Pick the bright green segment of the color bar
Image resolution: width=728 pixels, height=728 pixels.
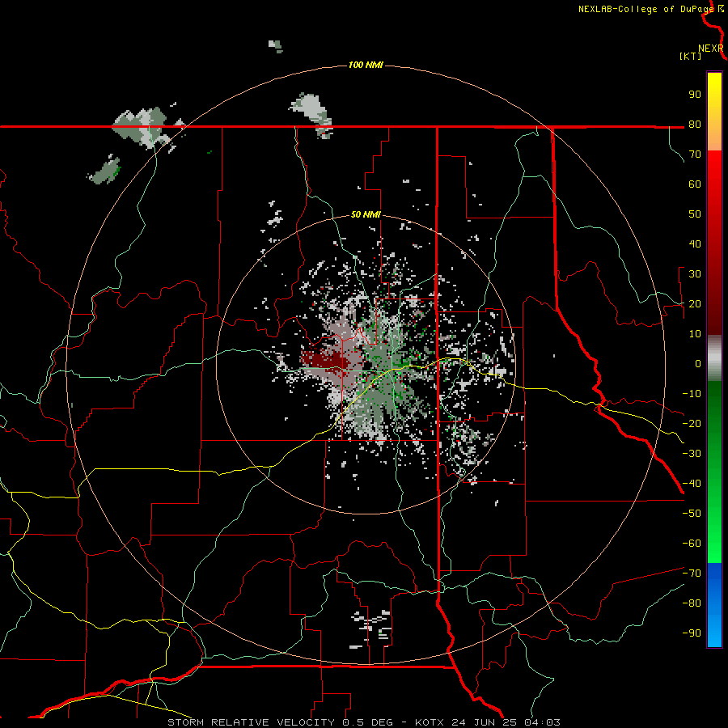(714, 472)
